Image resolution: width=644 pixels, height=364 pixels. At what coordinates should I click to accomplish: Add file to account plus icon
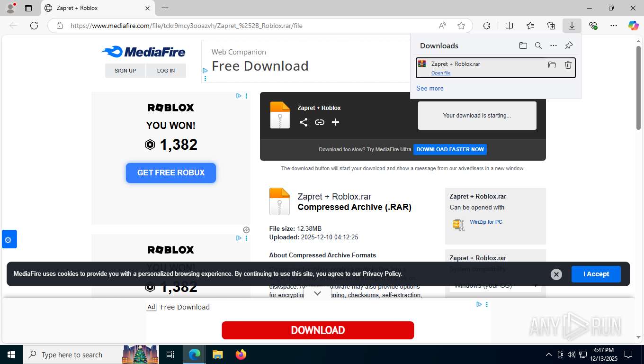(x=335, y=122)
